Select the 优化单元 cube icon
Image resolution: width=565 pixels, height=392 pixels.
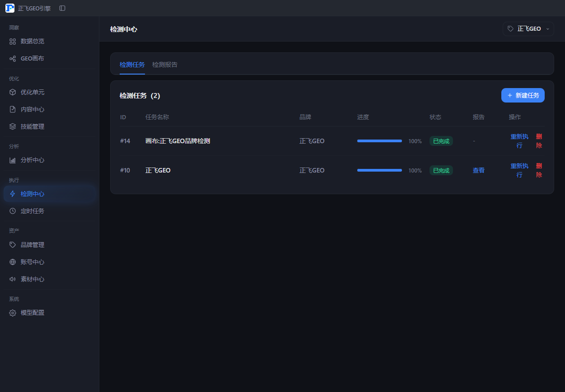click(13, 92)
